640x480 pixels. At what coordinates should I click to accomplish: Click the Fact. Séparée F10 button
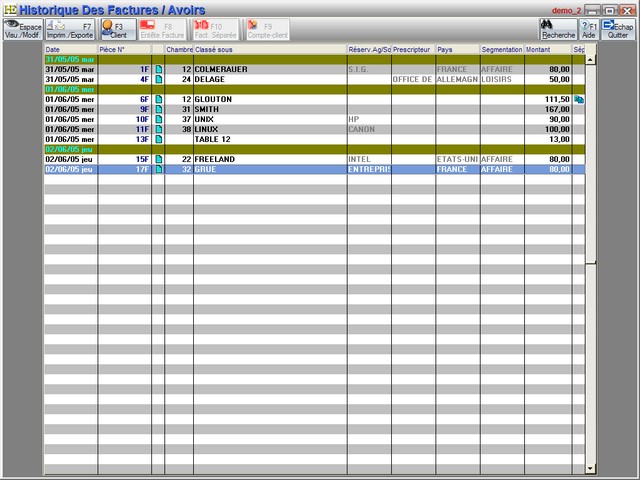click(x=216, y=30)
